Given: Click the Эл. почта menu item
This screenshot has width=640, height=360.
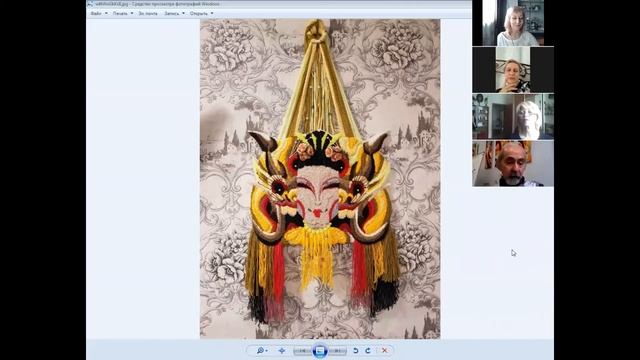Looking at the screenshot, I should (148, 13).
